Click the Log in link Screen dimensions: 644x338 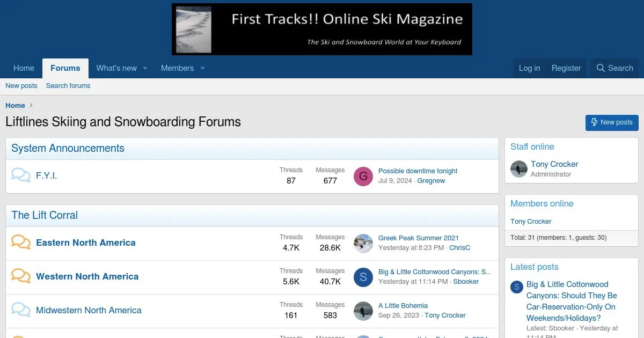529,68
